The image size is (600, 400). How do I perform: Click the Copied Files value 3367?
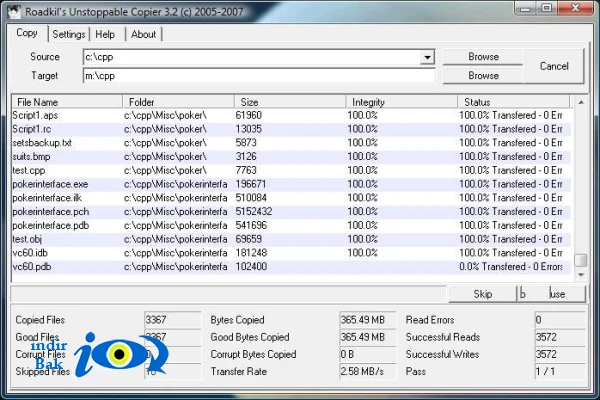point(173,320)
